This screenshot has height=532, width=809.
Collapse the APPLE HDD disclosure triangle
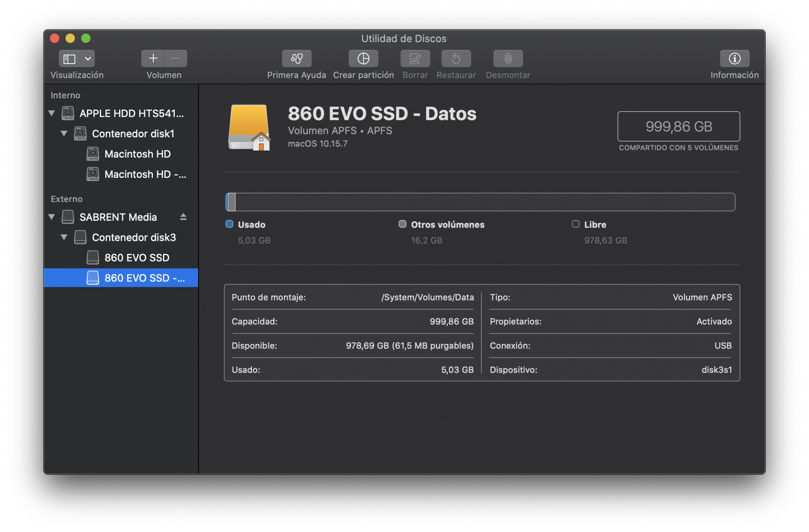pos(52,113)
